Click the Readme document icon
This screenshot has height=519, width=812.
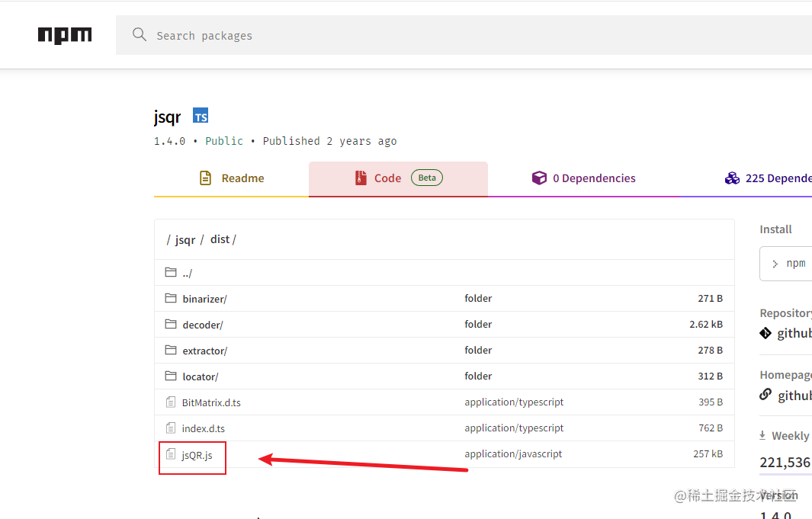coord(205,178)
